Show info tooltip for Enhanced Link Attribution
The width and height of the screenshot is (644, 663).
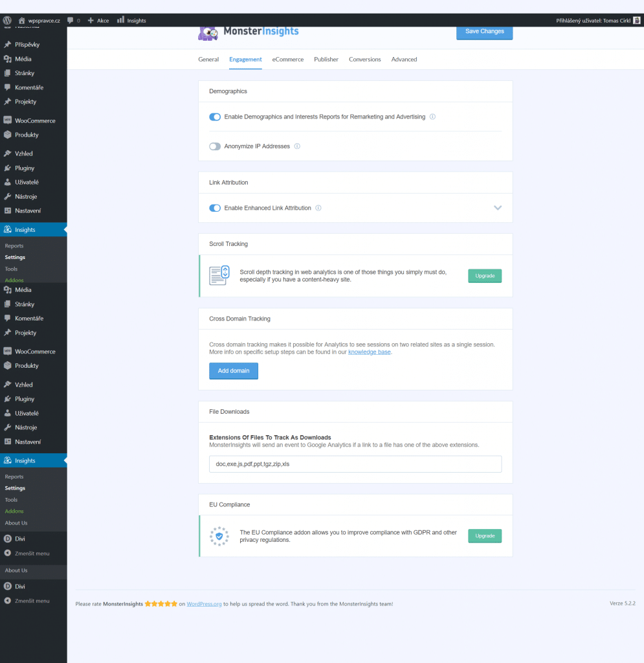[318, 208]
